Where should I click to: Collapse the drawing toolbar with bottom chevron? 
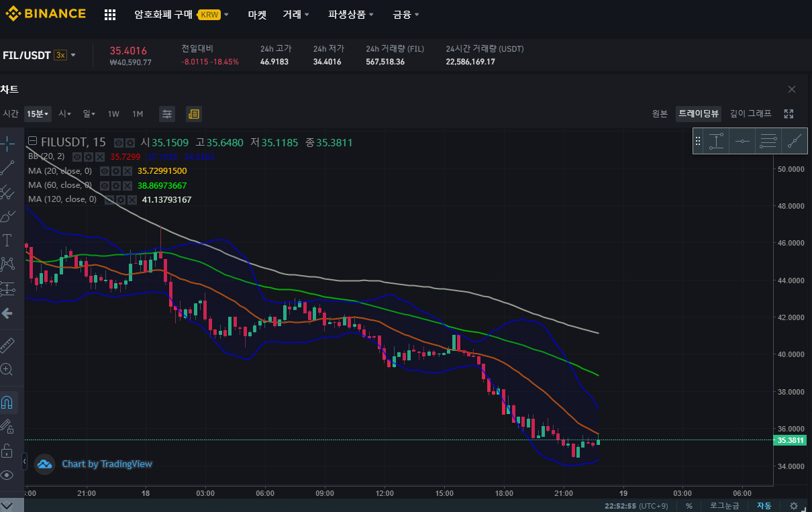pyautogui.click(x=7, y=504)
